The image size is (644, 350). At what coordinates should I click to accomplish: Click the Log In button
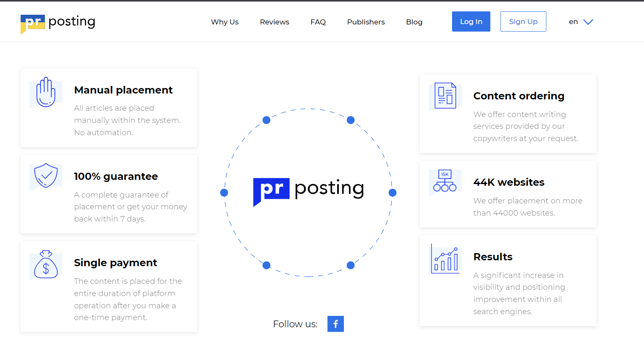[x=471, y=21]
